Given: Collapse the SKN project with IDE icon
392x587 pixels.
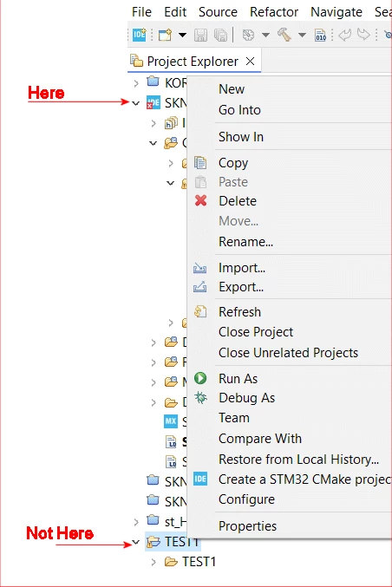Looking at the screenshot, I should (x=136, y=103).
